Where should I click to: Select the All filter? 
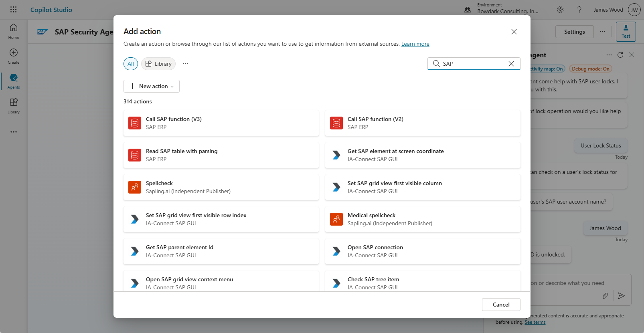pos(131,64)
